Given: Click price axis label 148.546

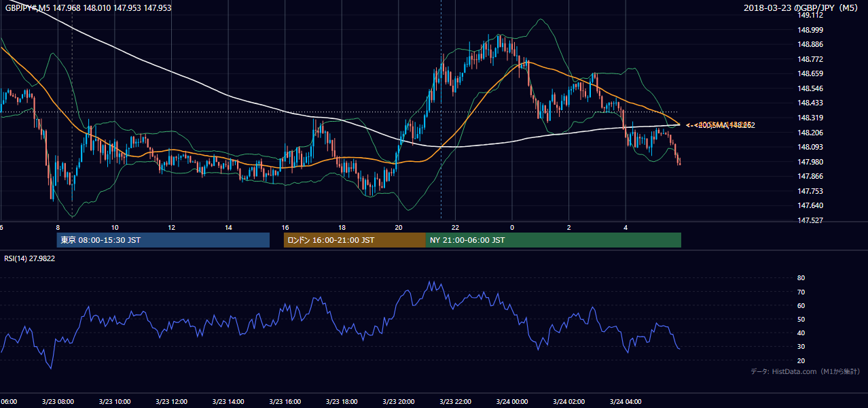Looking at the screenshot, I should tap(810, 88).
